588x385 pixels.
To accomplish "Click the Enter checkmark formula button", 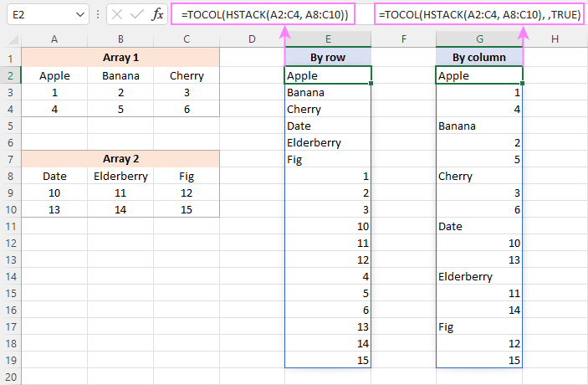I will click(x=137, y=14).
